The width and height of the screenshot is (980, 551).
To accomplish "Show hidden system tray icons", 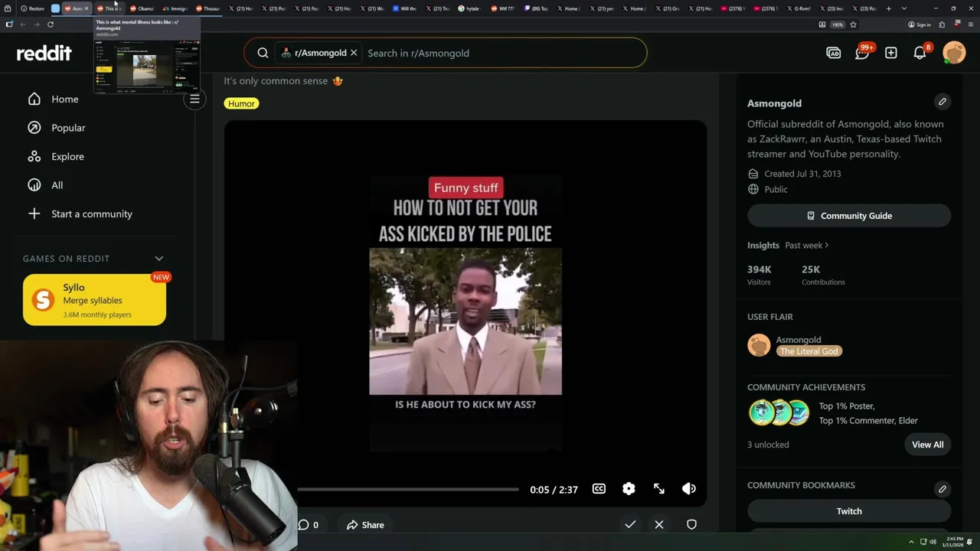I will coord(911,542).
